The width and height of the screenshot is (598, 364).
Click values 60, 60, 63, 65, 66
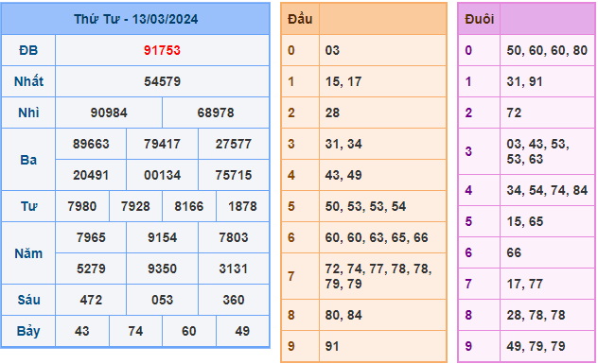click(377, 238)
